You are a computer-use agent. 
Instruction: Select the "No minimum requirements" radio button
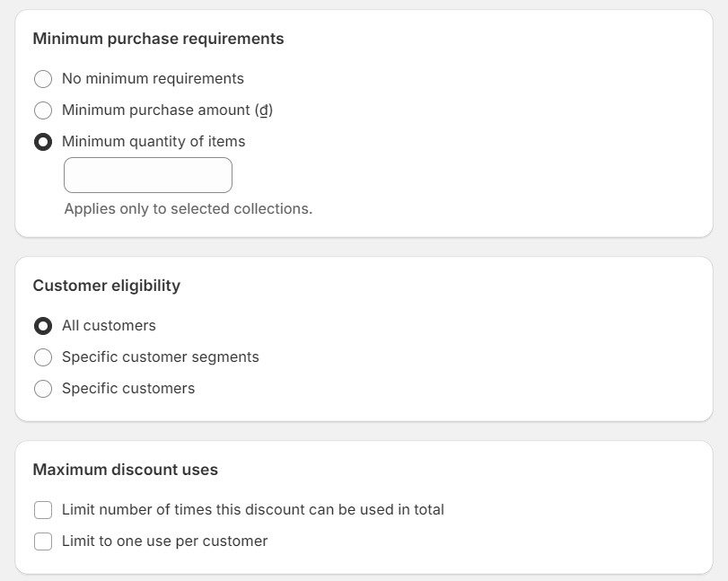pos(43,79)
